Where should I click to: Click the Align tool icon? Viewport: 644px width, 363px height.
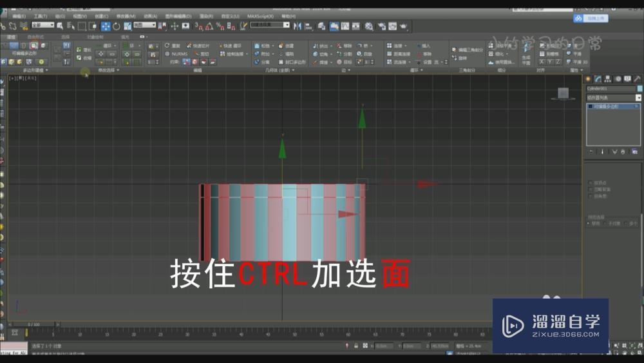(308, 26)
